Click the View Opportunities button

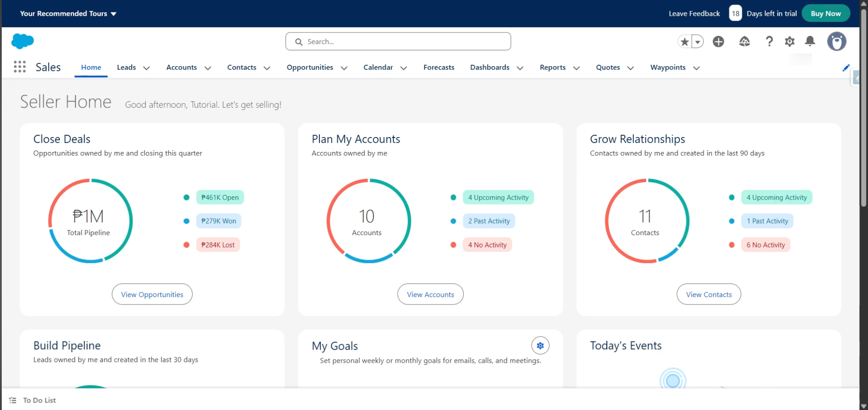[x=152, y=294]
